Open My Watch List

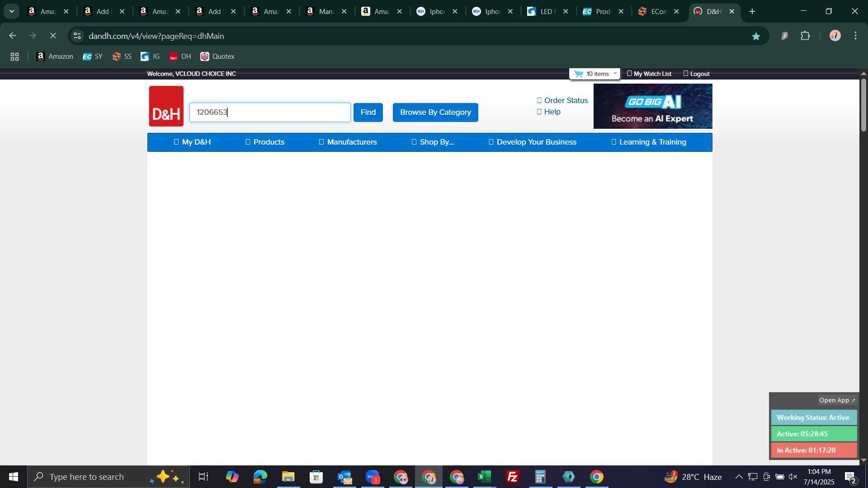pyautogui.click(x=649, y=74)
